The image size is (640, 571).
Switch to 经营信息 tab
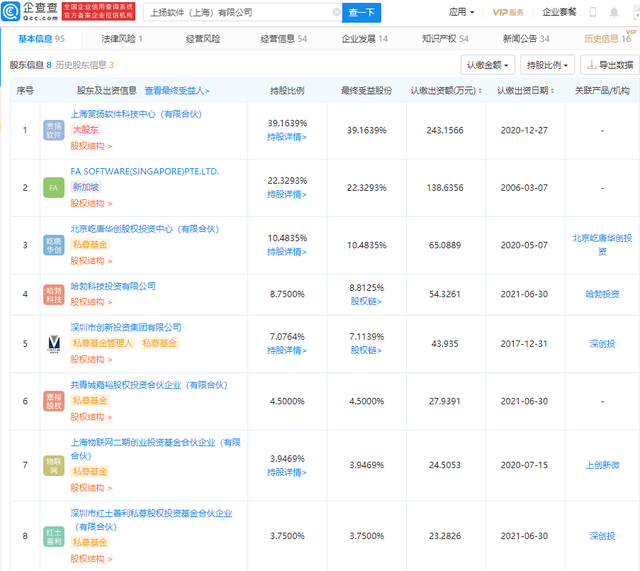pos(284,39)
